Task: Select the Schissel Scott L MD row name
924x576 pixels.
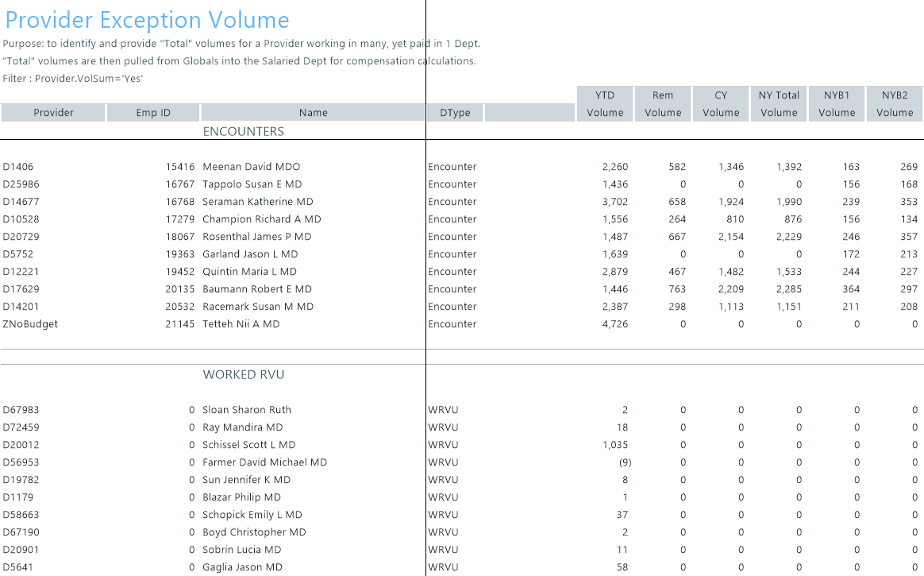Action: click(248, 445)
